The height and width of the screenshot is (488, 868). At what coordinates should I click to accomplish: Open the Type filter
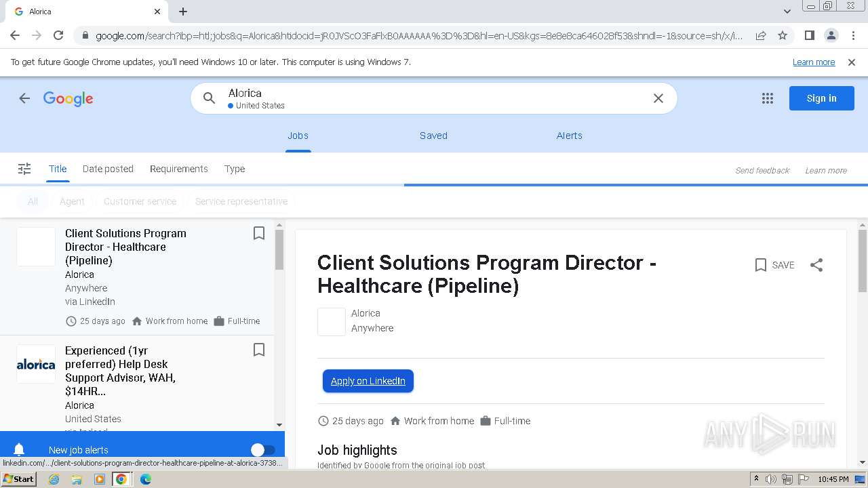coord(235,169)
